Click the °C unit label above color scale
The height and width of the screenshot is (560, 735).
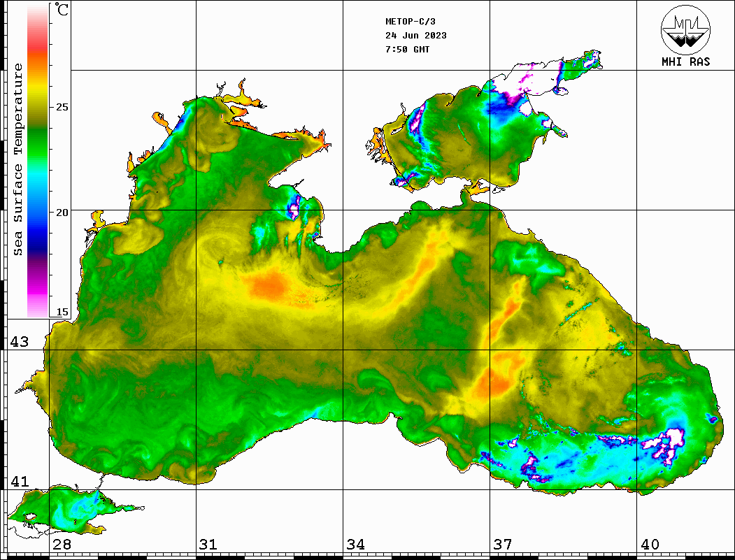click(62, 9)
